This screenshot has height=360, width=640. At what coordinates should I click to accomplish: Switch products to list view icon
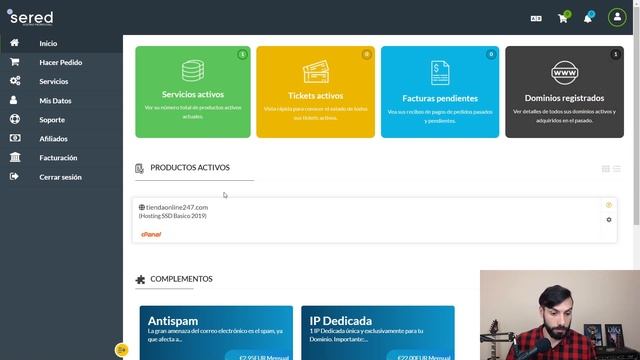click(x=617, y=169)
